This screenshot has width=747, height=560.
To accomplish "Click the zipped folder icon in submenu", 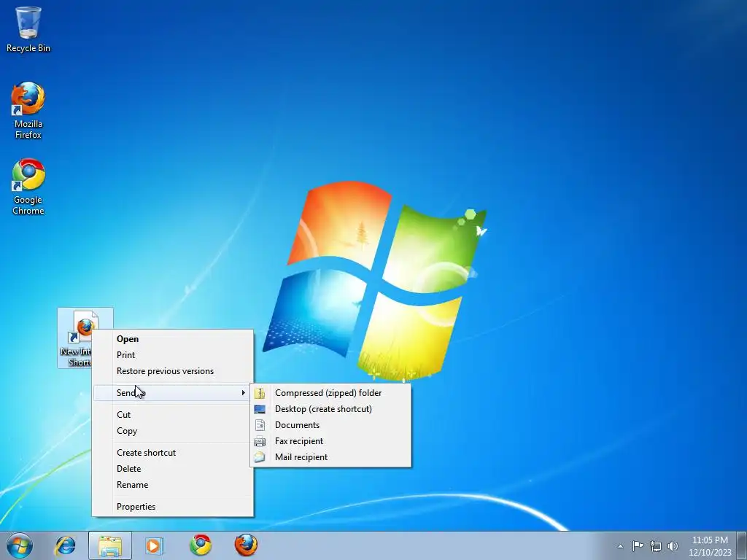I will tap(260, 393).
